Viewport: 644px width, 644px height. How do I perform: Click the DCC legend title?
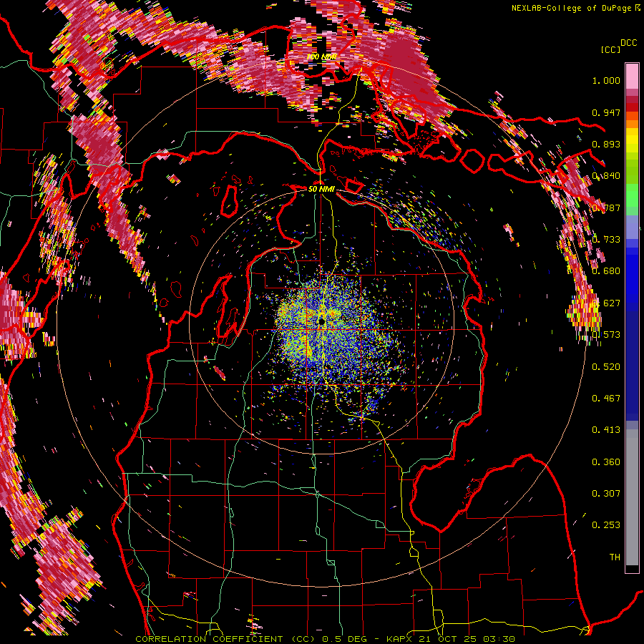coord(628,43)
